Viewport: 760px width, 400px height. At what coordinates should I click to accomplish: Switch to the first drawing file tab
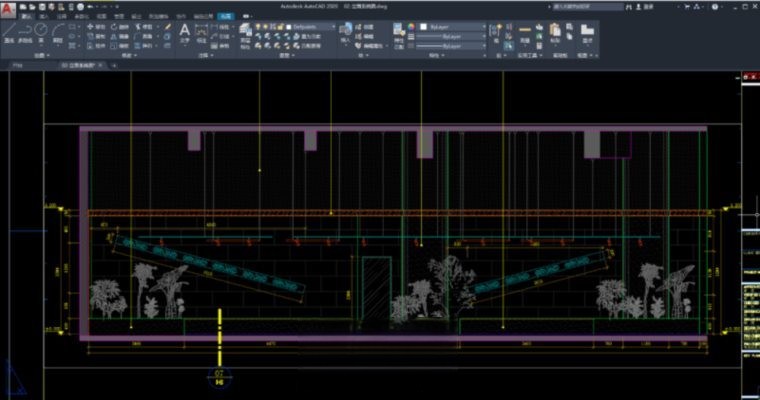(x=17, y=65)
